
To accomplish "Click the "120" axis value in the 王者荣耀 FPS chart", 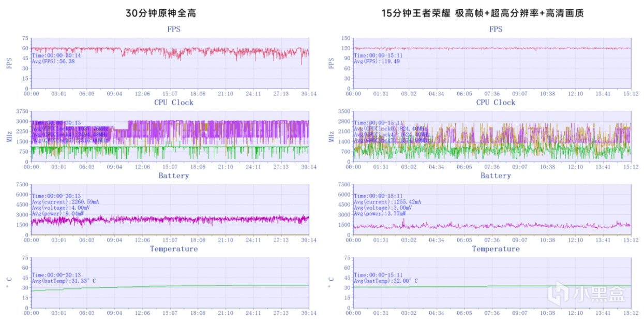I will [345, 49].
